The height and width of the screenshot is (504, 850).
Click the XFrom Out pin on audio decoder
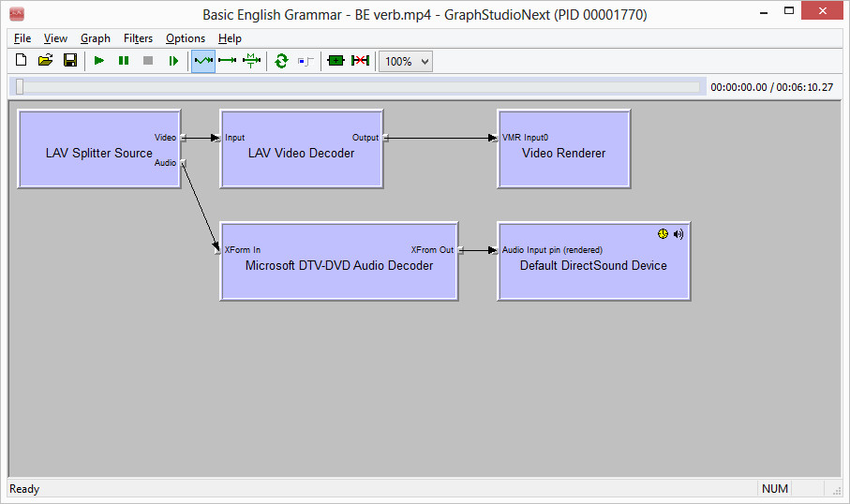click(x=461, y=250)
